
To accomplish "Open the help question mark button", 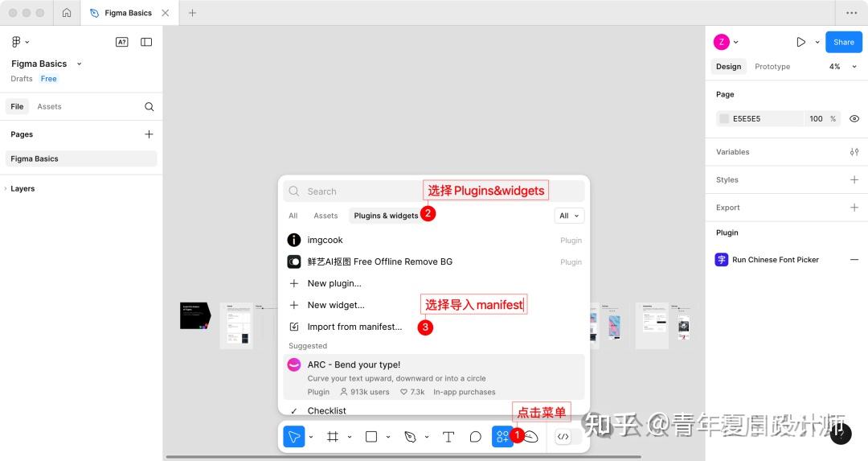I will [841, 434].
